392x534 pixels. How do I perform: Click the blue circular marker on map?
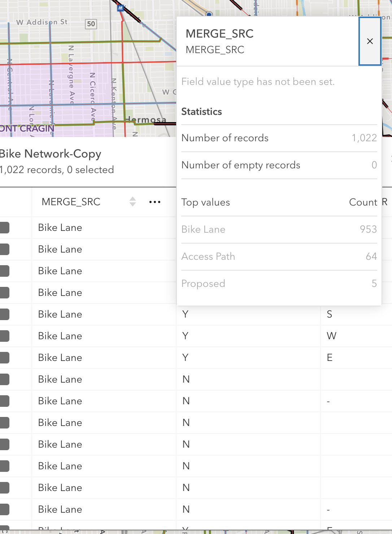(x=209, y=14)
